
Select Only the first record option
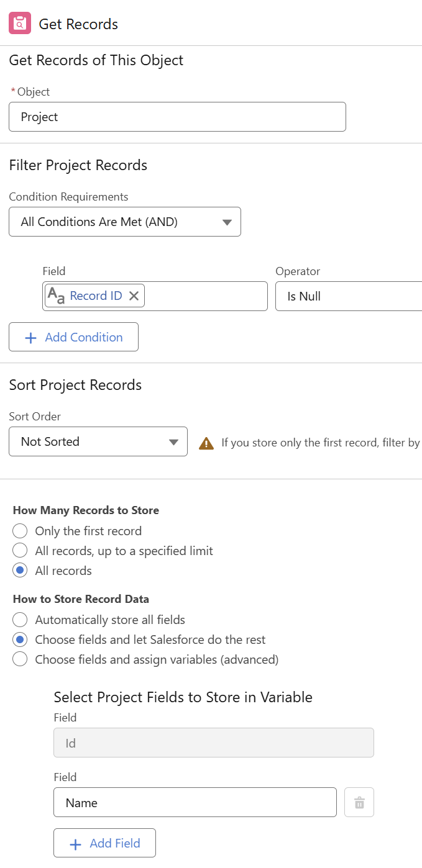coord(21,531)
